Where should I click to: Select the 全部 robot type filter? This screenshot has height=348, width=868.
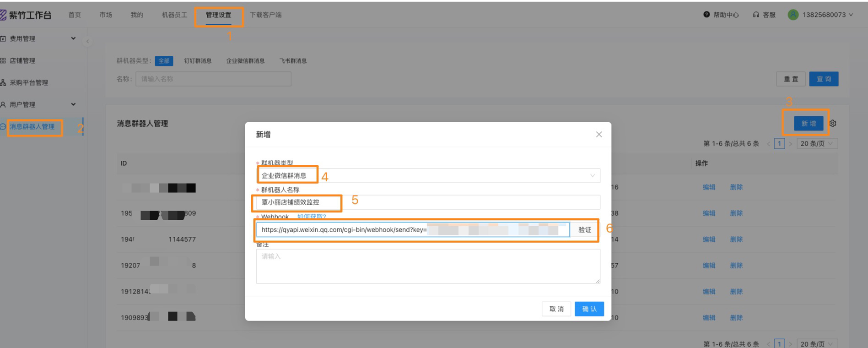[x=164, y=61]
